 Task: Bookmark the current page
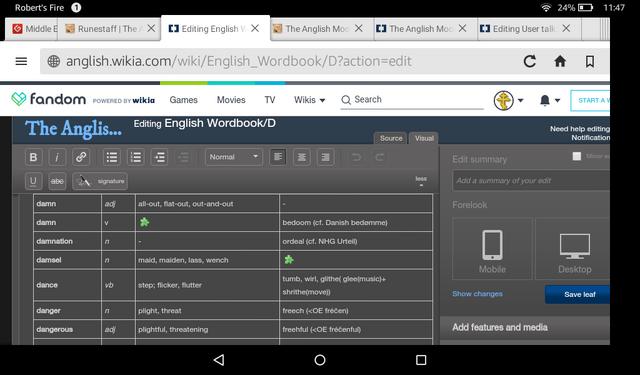(x=590, y=61)
